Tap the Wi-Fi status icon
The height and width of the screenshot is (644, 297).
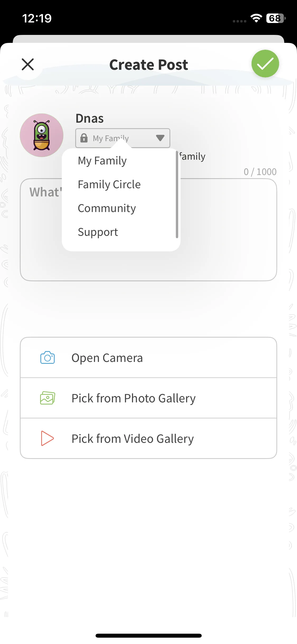tap(256, 18)
